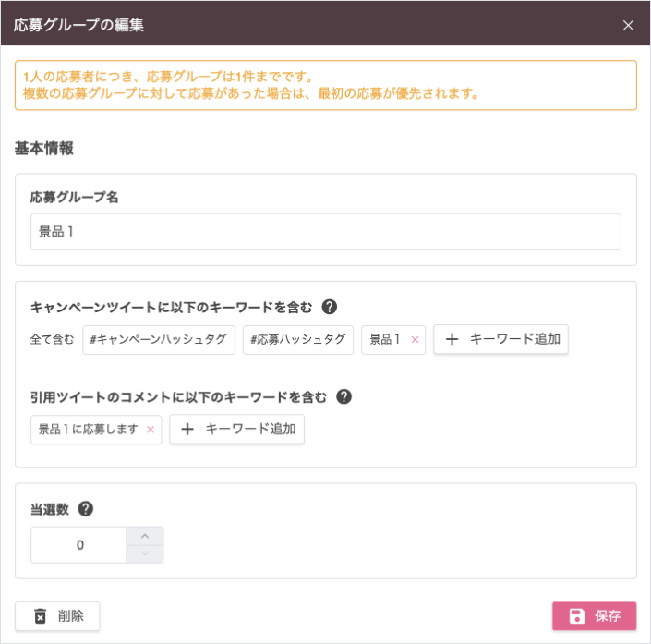This screenshot has width=651, height=644.
Task: Select the #キャンペーンハッシュタグ keyword chip
Action: 159,340
